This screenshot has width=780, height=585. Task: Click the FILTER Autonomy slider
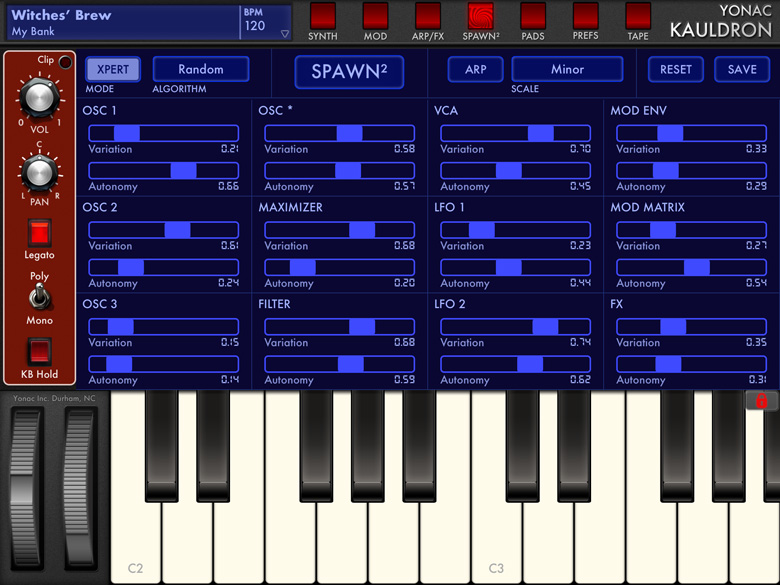[340, 364]
